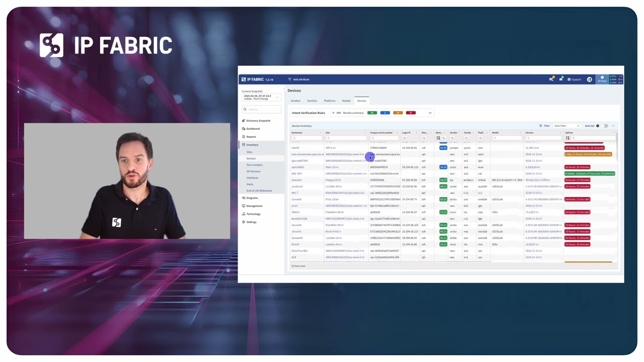Open the table options three-dots menu
The image size is (644, 362).
coord(613,126)
